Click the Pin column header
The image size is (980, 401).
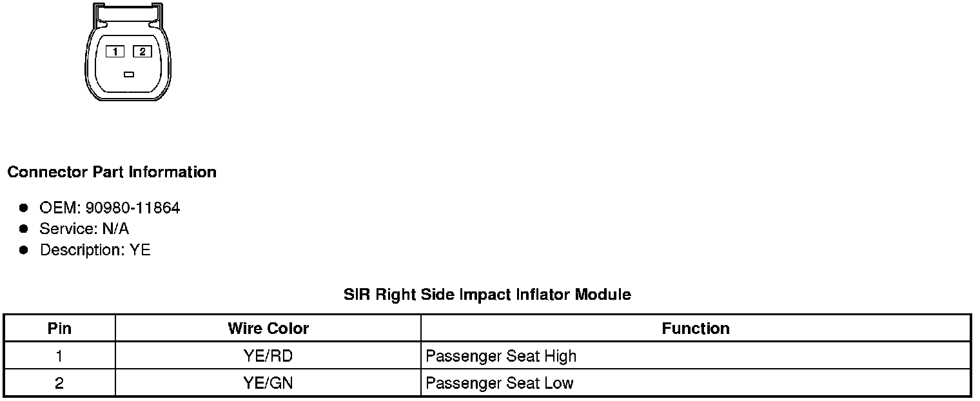(x=59, y=328)
